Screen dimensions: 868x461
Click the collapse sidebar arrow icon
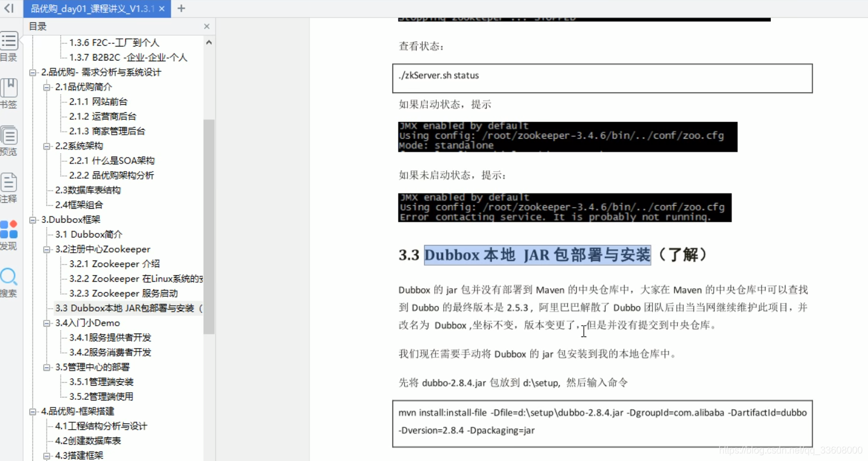pos(9,8)
